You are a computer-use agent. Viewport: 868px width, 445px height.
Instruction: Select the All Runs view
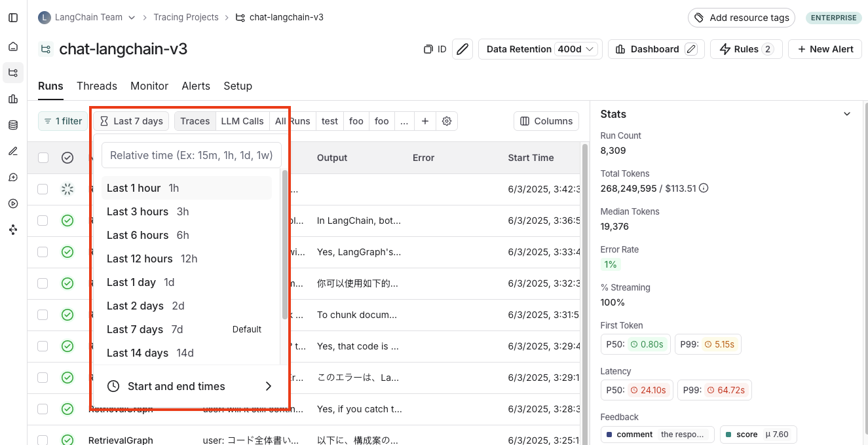click(293, 121)
